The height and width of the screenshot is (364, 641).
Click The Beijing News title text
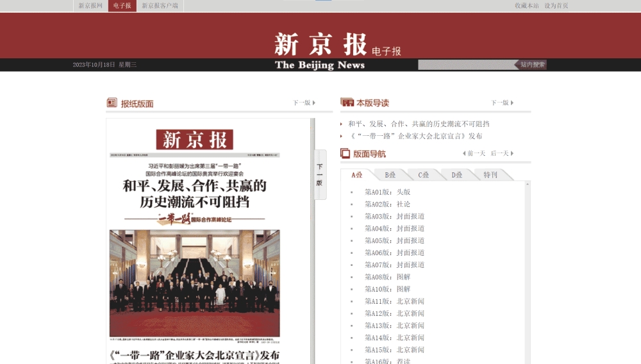[x=320, y=65]
